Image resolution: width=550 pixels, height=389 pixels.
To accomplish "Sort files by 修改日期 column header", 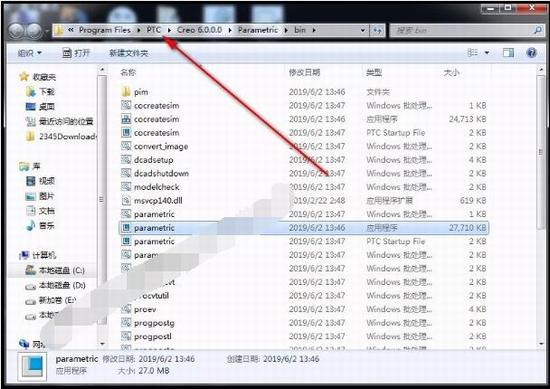I will [x=304, y=72].
